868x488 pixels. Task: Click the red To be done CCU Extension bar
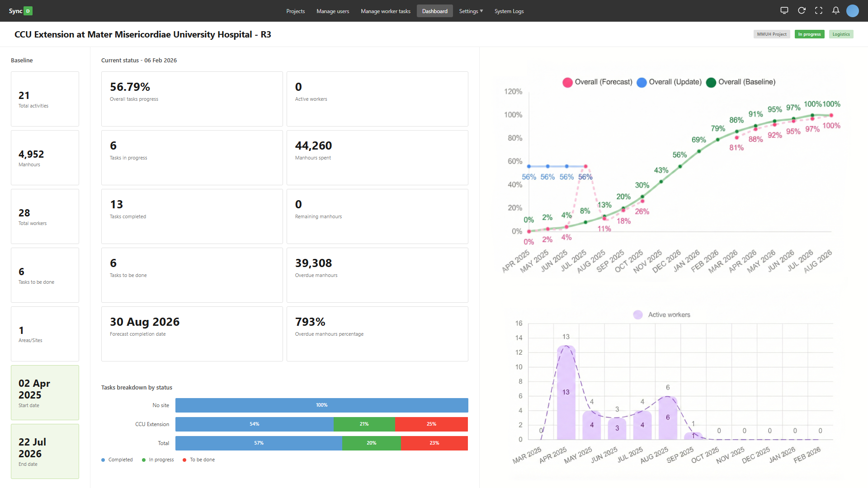431,424
